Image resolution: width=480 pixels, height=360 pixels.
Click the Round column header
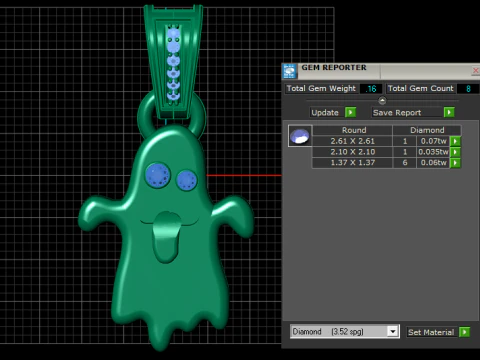coord(354,130)
